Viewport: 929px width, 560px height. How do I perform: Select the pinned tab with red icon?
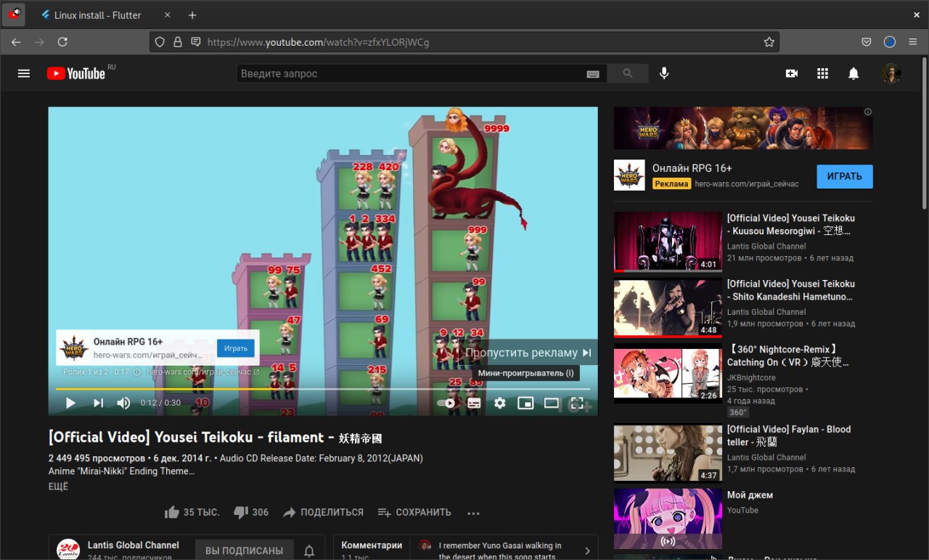15,15
